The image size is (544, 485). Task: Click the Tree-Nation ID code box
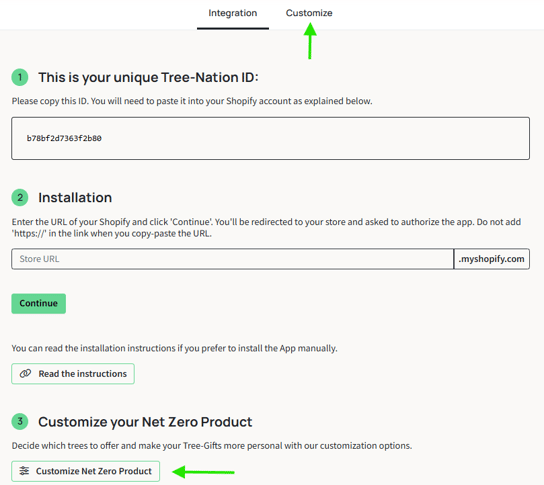pyautogui.click(x=270, y=138)
